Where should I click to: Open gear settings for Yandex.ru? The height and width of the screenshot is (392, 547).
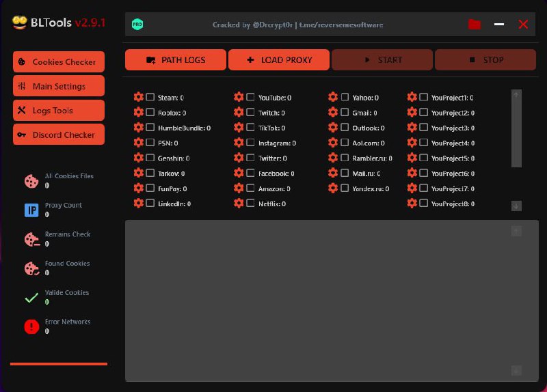[x=333, y=188]
